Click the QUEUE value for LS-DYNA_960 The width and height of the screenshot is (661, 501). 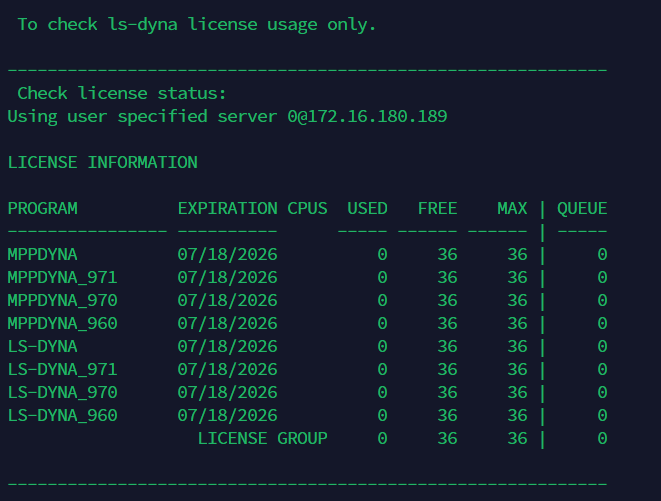(x=602, y=415)
